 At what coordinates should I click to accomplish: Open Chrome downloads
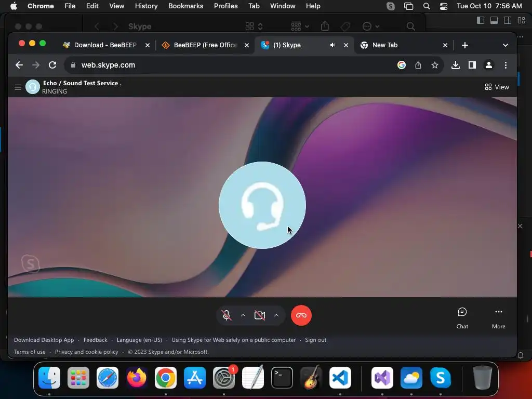(455, 65)
